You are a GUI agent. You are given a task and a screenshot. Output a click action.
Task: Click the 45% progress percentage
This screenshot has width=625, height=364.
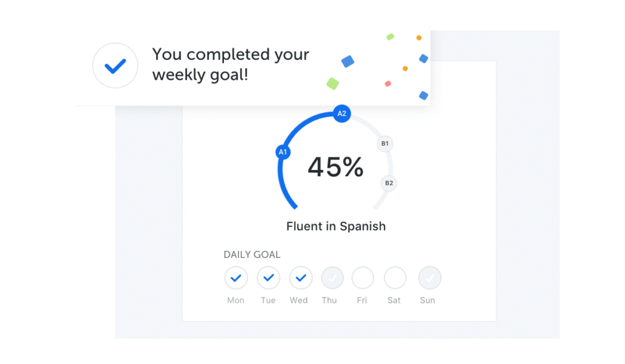pos(336,167)
